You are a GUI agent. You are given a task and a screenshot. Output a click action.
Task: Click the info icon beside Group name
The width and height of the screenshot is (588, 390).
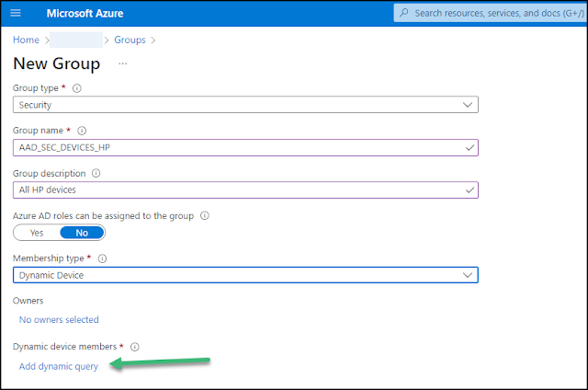[x=82, y=131]
